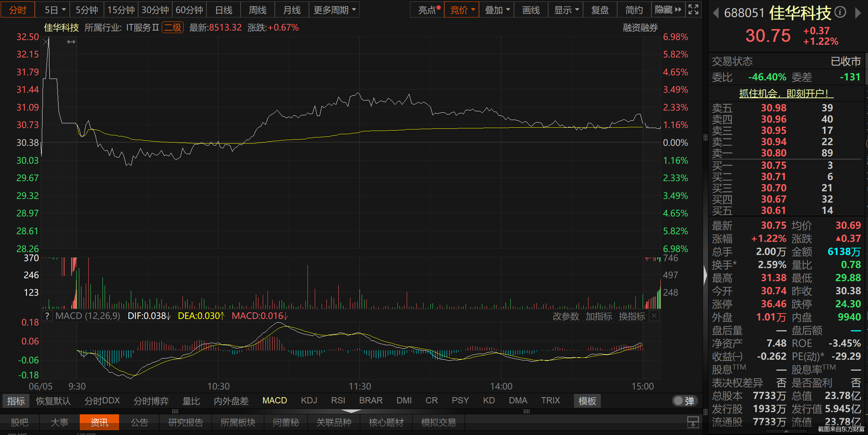The height and width of the screenshot is (435, 868).
Task: Select the 量比 indicator
Action: click(191, 401)
